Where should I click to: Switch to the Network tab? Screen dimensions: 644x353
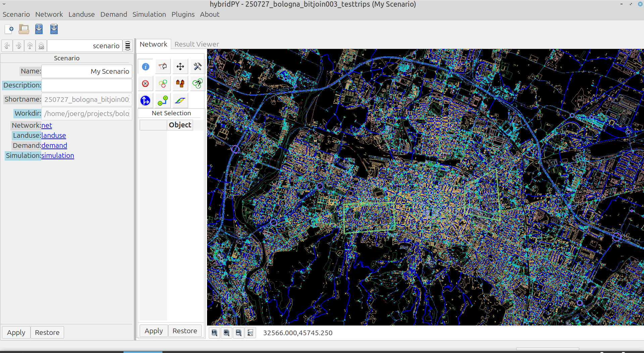(x=153, y=44)
